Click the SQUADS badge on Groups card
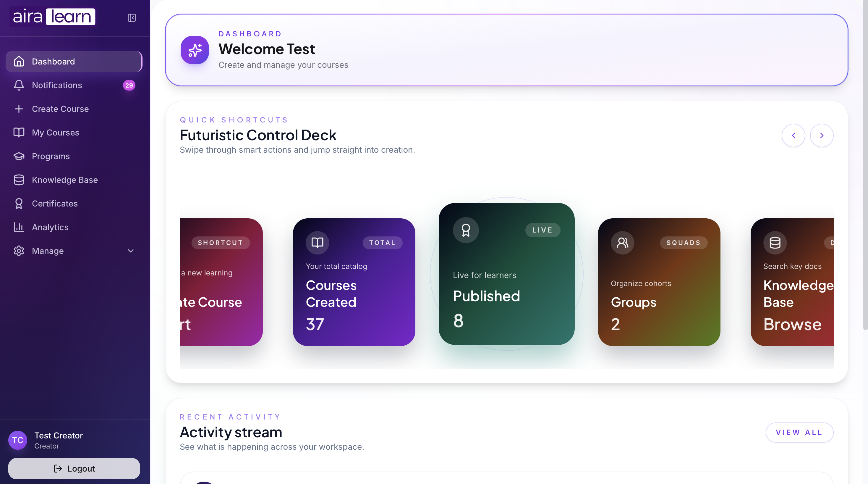 tap(684, 243)
